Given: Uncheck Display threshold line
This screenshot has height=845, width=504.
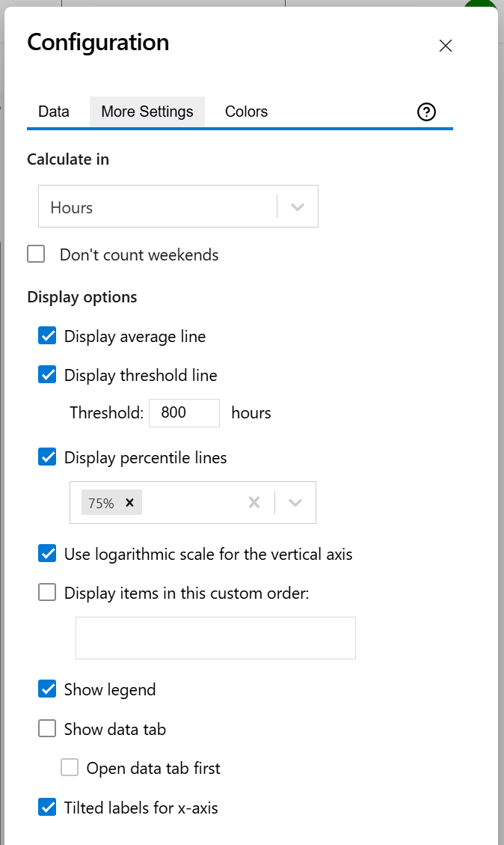Looking at the screenshot, I should tap(47, 374).
